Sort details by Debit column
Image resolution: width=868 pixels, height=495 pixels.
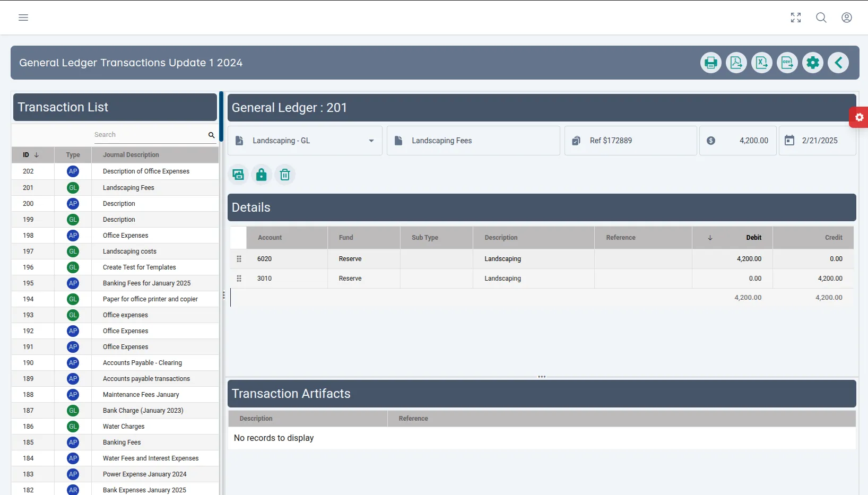(x=753, y=238)
